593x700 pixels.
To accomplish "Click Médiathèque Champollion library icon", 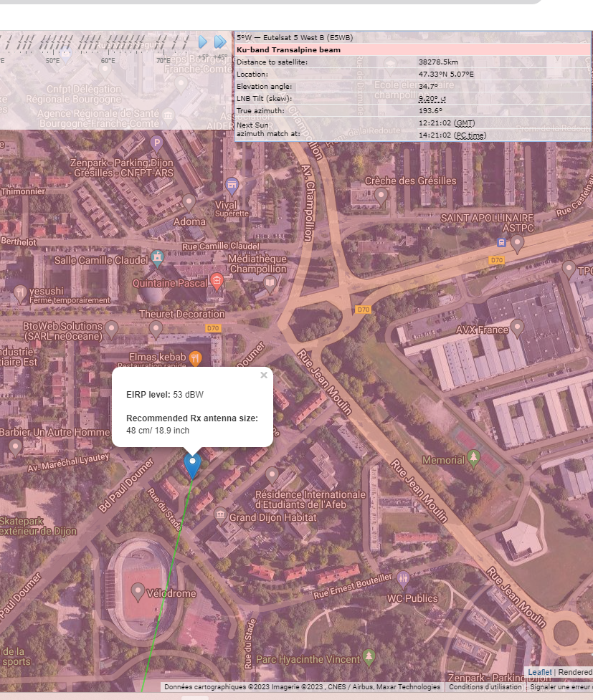I will [270, 284].
